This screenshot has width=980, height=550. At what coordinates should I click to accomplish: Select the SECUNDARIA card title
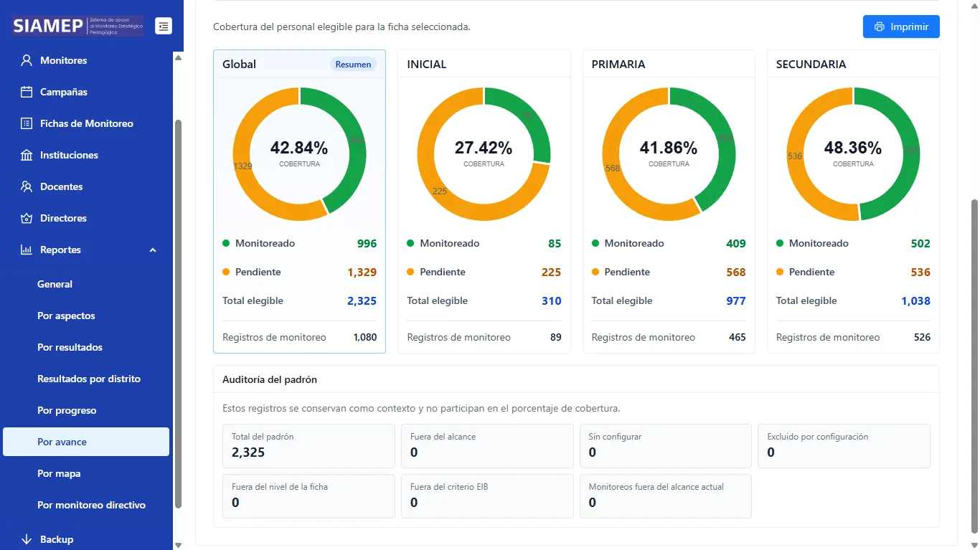point(811,64)
